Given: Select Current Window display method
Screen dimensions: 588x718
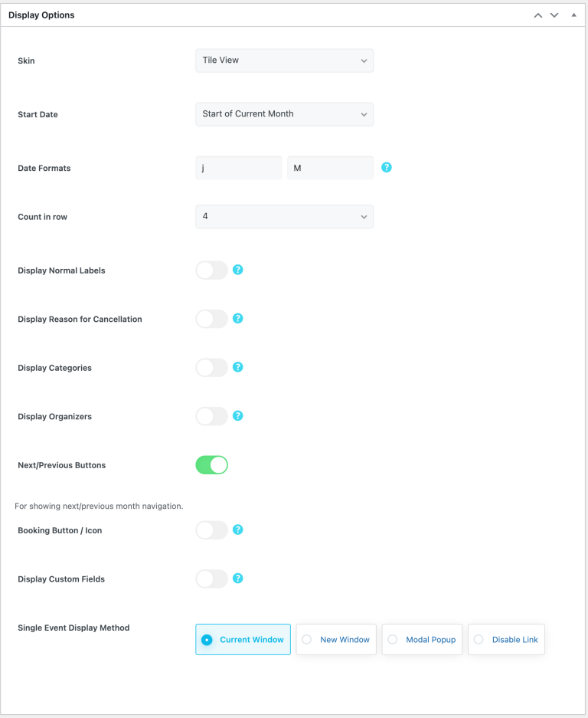Looking at the screenshot, I should [x=243, y=639].
